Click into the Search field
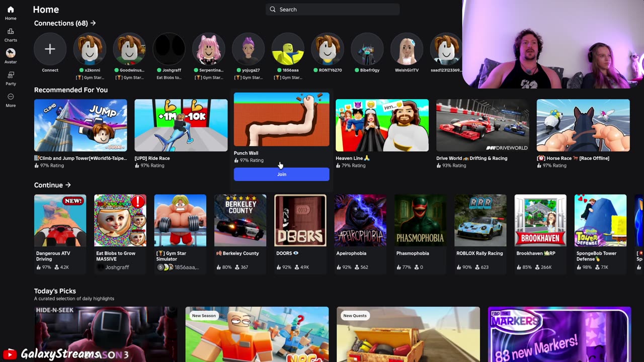 click(333, 9)
